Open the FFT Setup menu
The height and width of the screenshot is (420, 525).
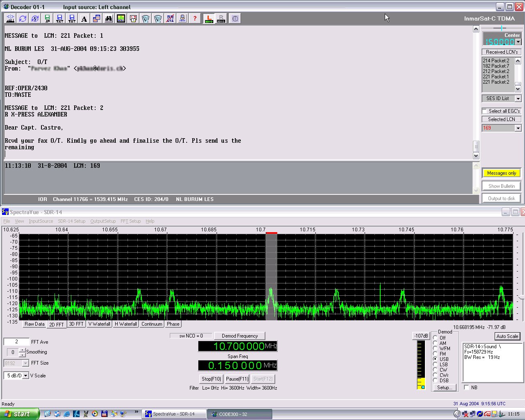(130, 221)
